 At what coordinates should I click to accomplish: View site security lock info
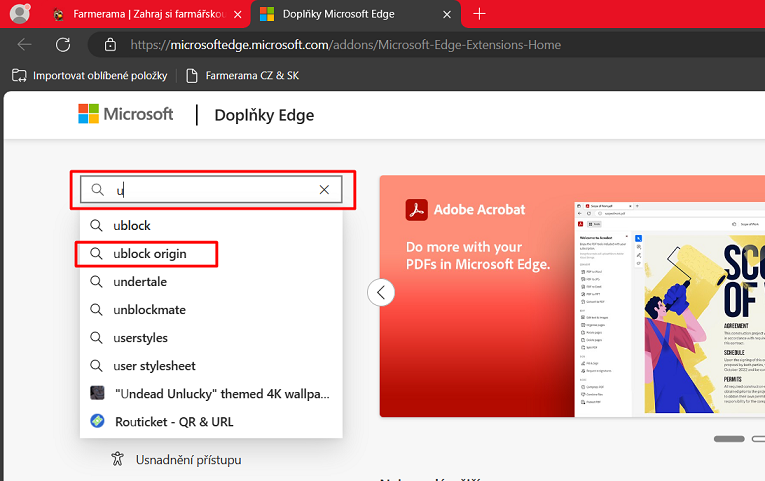coord(110,45)
